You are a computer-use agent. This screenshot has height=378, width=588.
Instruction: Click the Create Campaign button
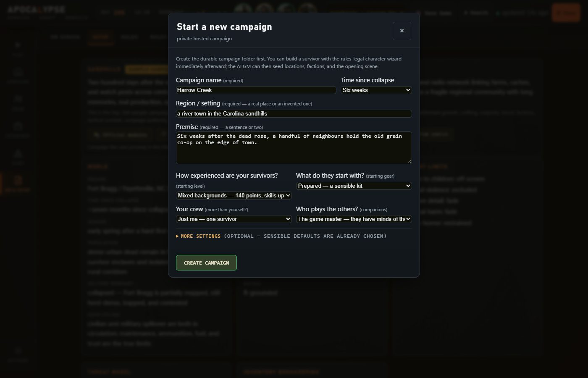206,263
